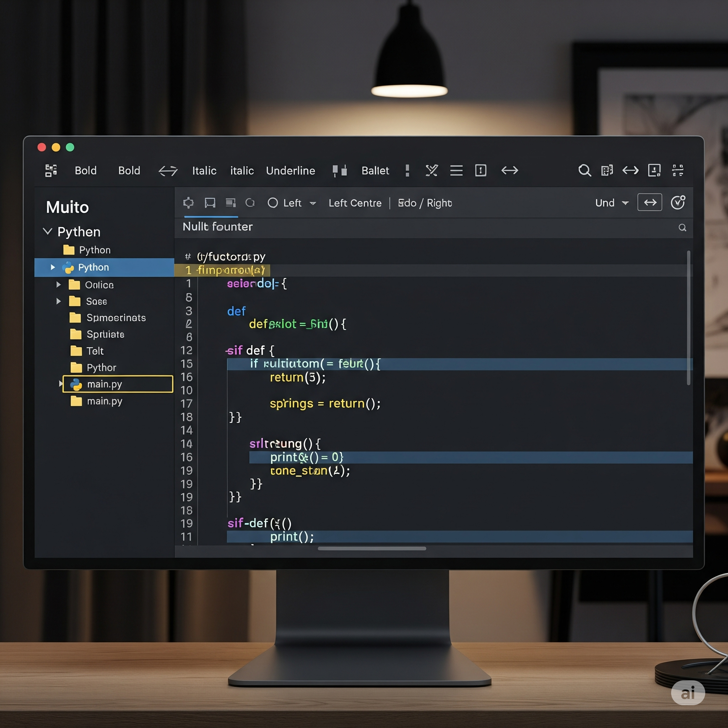728x728 pixels.
Task: Click the Nullt founter search field
Action: [x=433, y=227]
